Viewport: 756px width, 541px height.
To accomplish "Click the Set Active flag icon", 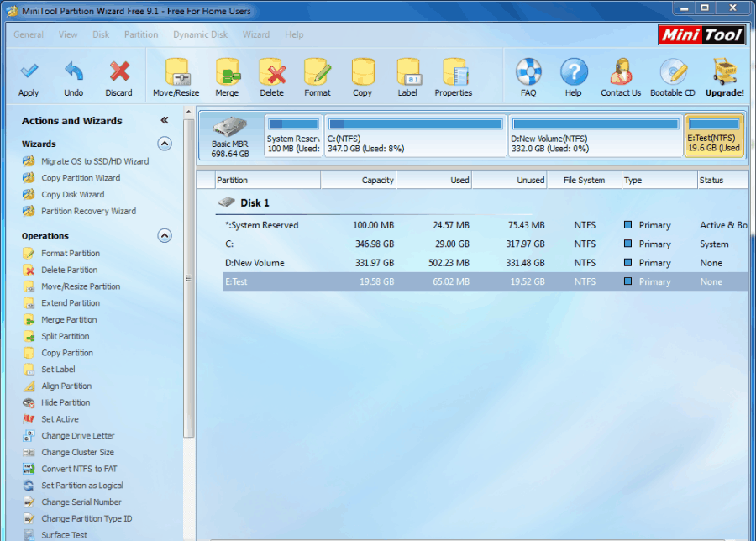I will (29, 419).
